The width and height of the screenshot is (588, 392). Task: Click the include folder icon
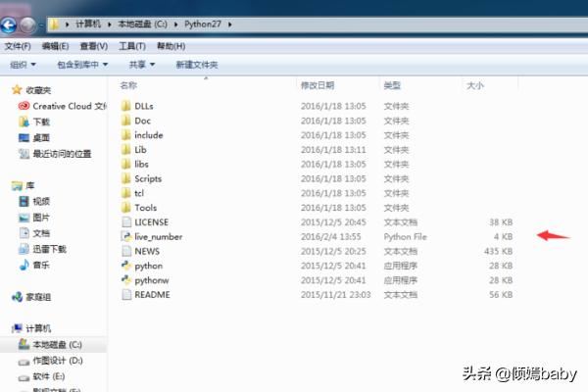point(126,135)
